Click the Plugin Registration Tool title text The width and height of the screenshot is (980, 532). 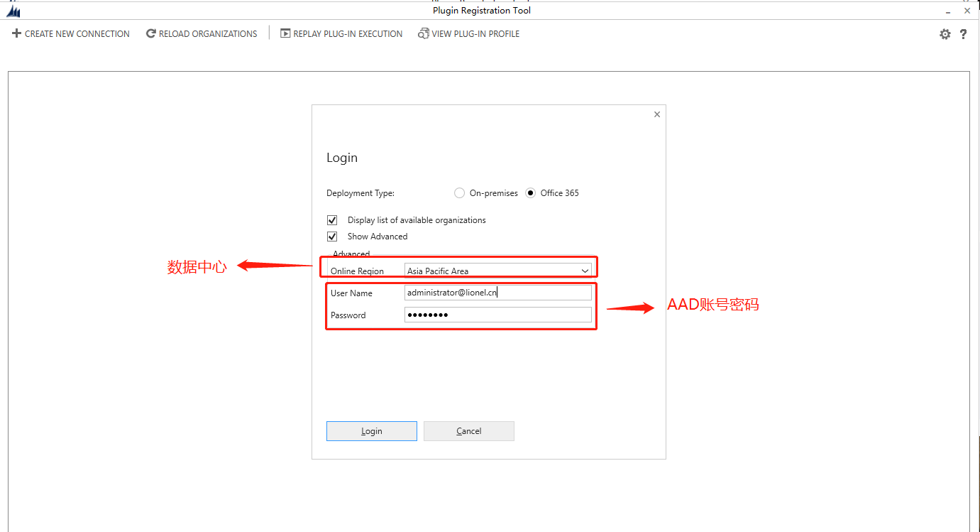482,11
